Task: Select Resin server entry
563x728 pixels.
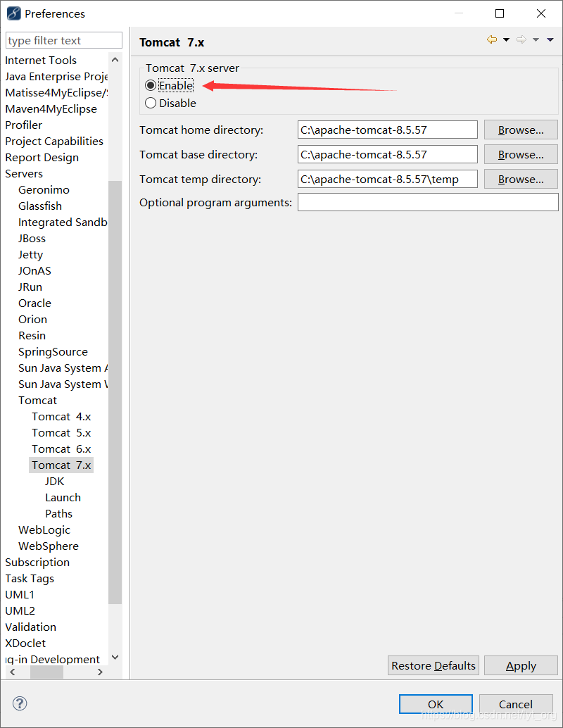Action: pyautogui.click(x=32, y=336)
